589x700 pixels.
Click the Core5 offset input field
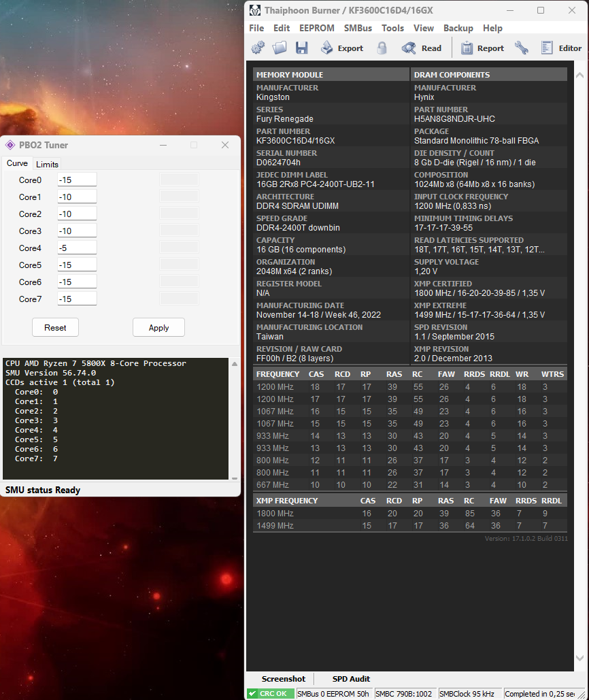[x=77, y=265]
